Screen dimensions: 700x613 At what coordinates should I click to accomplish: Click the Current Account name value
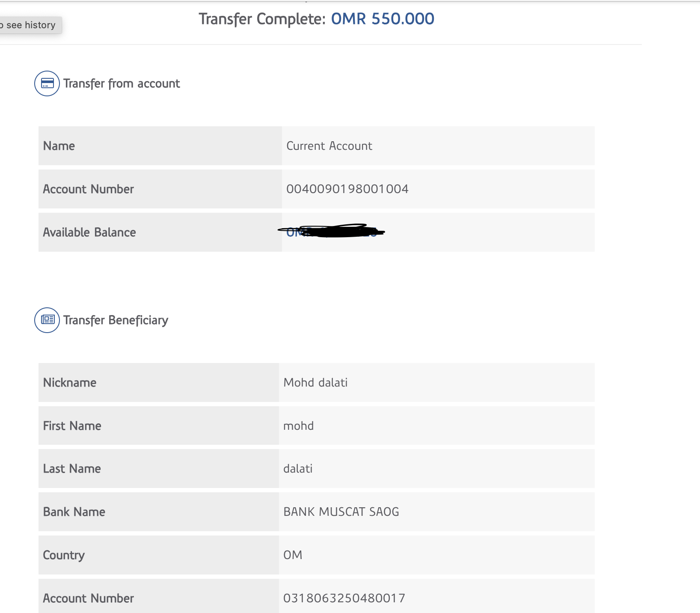[x=329, y=146]
